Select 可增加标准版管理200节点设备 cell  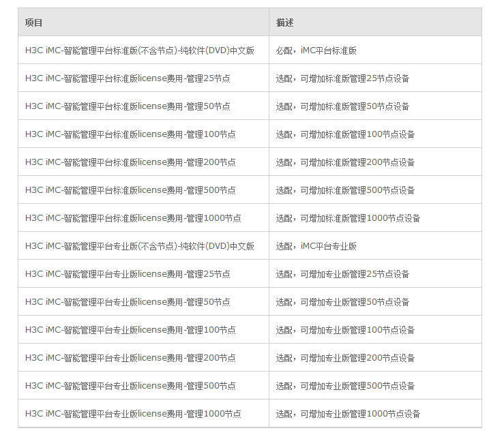click(375, 162)
